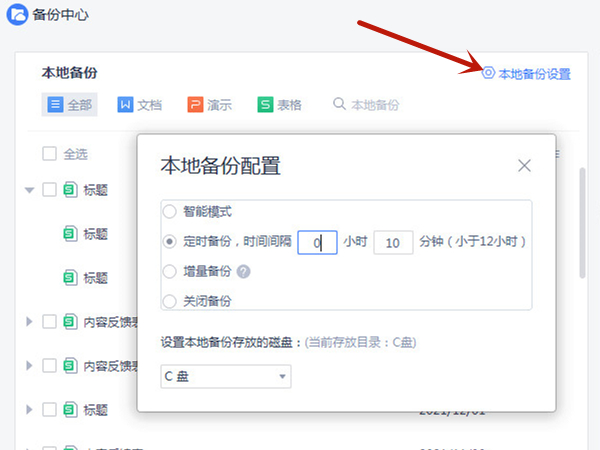600x450 pixels.
Task: Close the 本地备份配置 dialog
Action: point(524,165)
